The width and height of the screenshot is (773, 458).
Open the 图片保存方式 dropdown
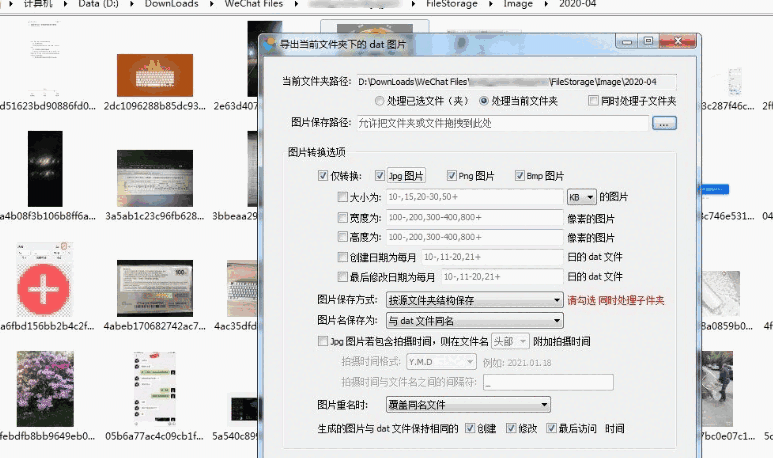point(474,300)
